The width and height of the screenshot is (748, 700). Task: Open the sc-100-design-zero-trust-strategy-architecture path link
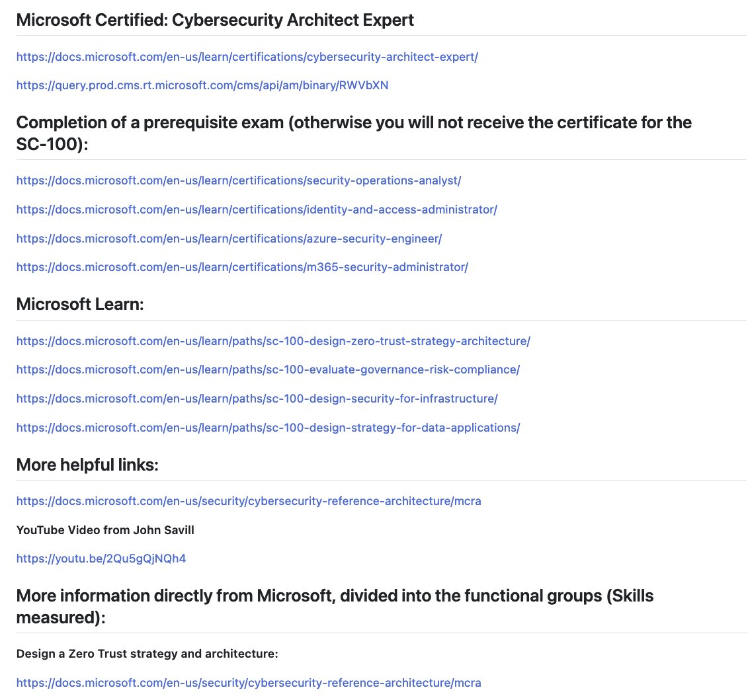coord(273,342)
